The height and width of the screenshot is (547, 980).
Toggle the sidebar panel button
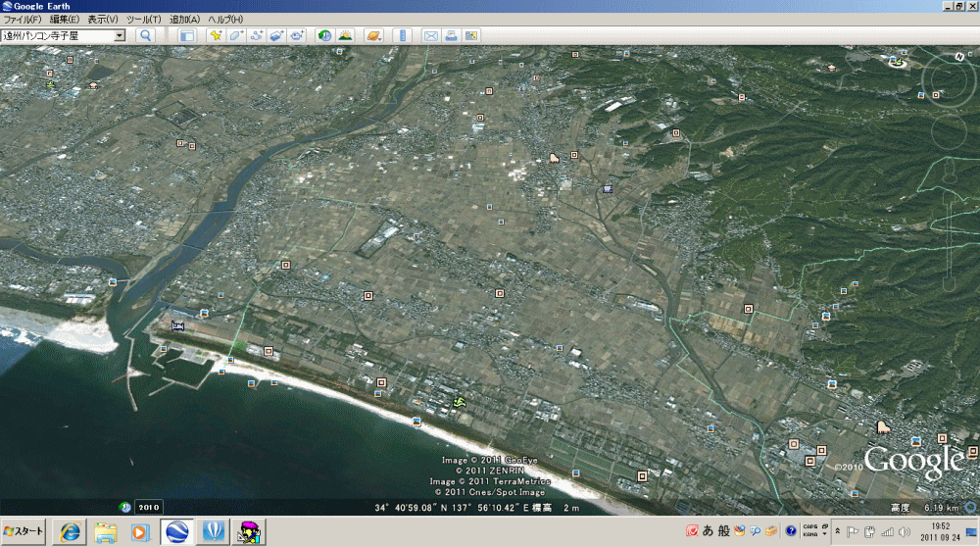187,35
